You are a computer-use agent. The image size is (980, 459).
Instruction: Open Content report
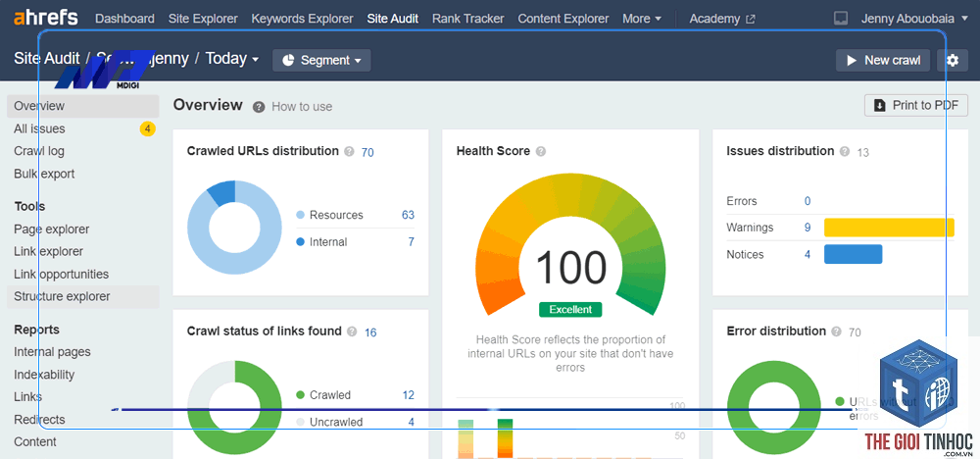coord(35,442)
